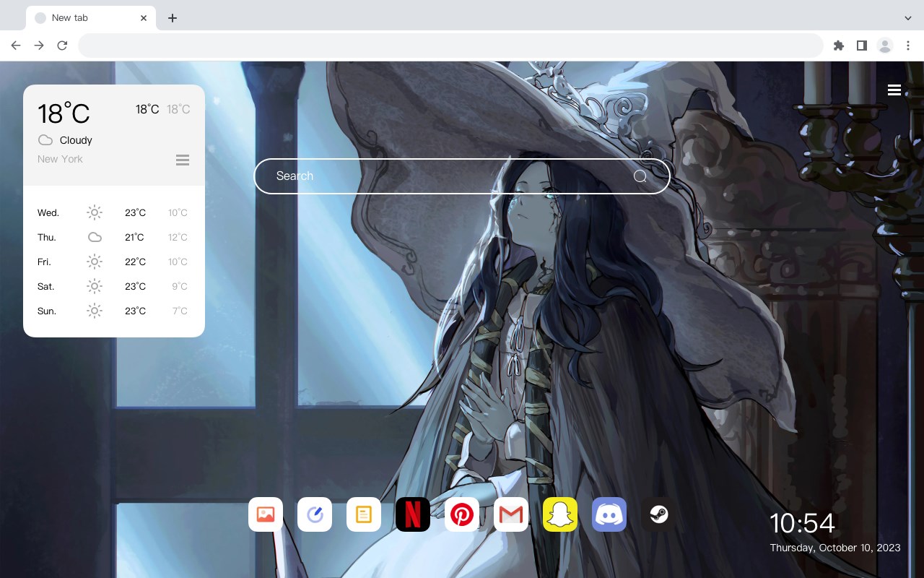Close the New tab tab
The image size is (924, 578).
[144, 18]
